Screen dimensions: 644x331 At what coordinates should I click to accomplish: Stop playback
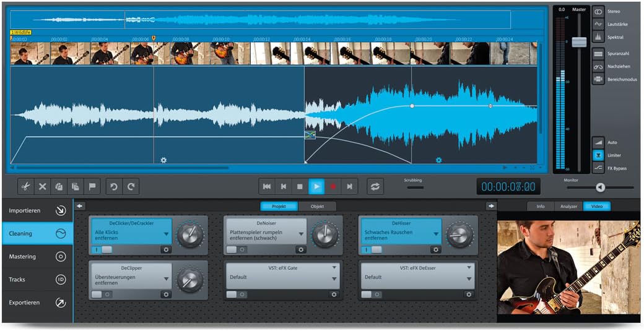click(x=300, y=187)
